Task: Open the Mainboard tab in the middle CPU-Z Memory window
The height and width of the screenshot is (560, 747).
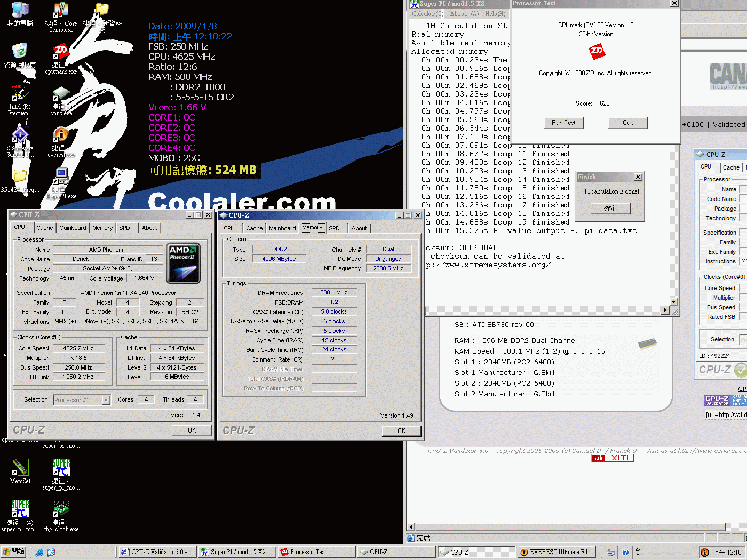Action: point(282,228)
